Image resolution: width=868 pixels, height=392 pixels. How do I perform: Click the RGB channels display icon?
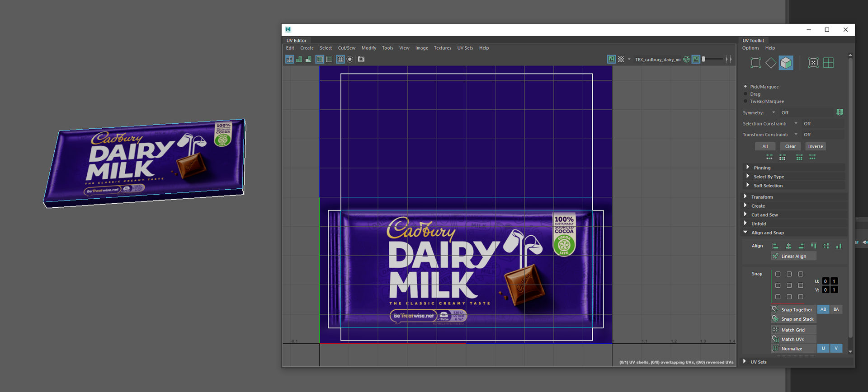(687, 59)
